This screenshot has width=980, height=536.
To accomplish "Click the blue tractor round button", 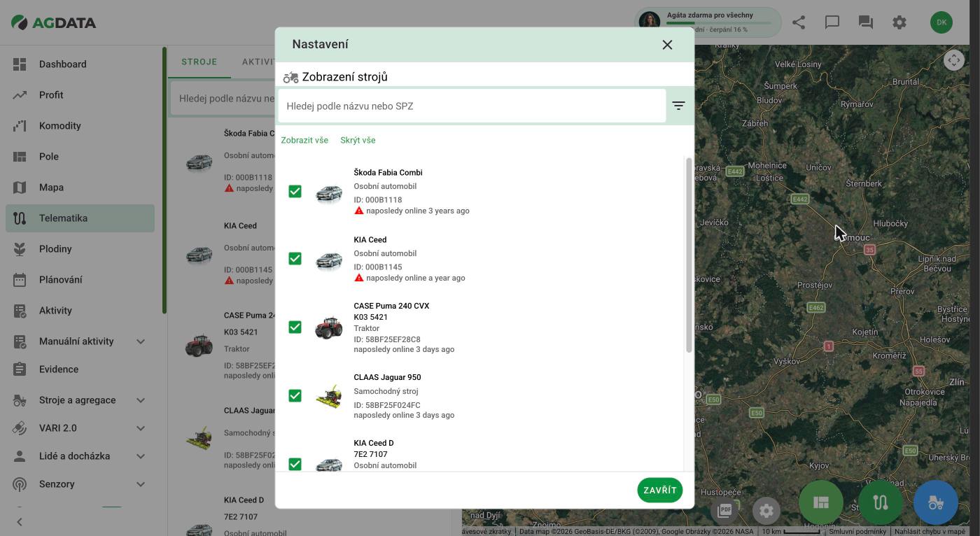I will [x=936, y=502].
